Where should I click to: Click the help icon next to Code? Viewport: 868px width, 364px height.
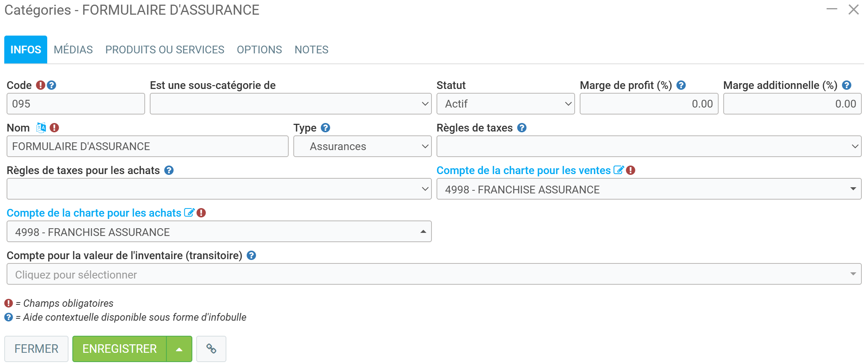pyautogui.click(x=51, y=85)
